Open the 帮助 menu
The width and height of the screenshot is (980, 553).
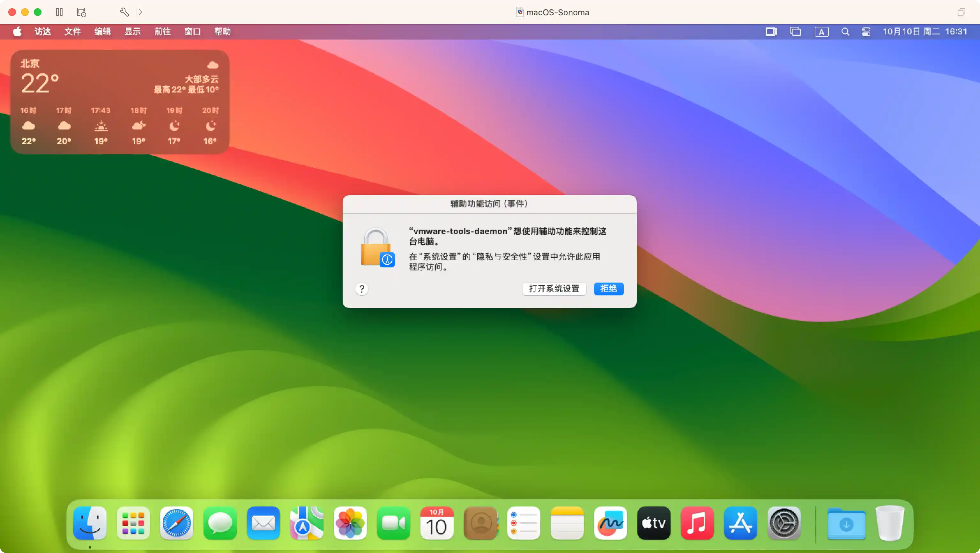coord(223,32)
